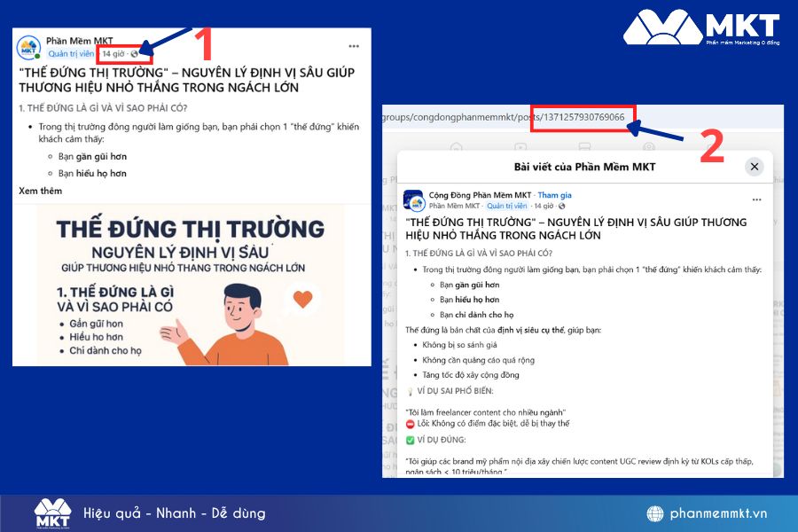
Task: Click the green checkmark icon beside VÍ DỤ ĐÚNG
Action: click(x=411, y=441)
